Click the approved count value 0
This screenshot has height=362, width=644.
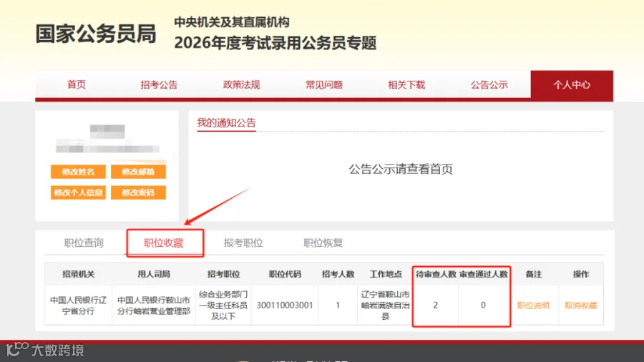483,305
